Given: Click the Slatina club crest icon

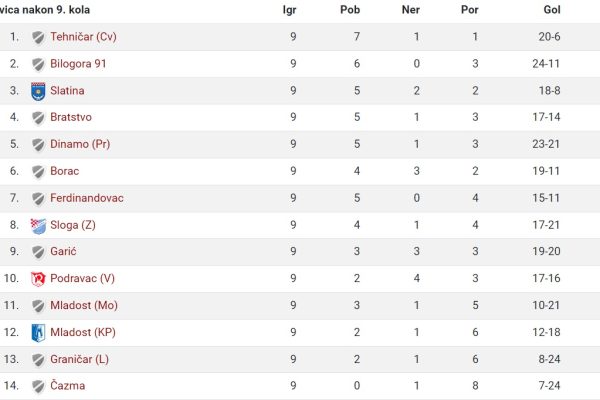Looking at the screenshot, I should (x=38, y=91).
